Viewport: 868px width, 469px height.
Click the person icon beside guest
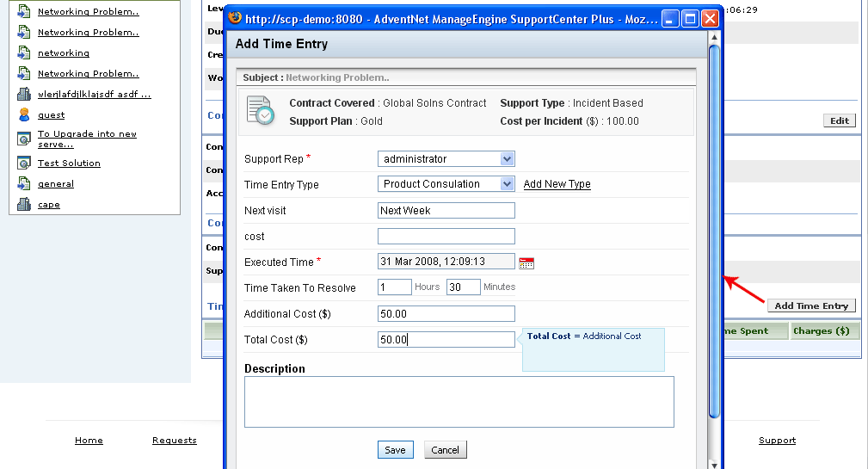(24, 114)
